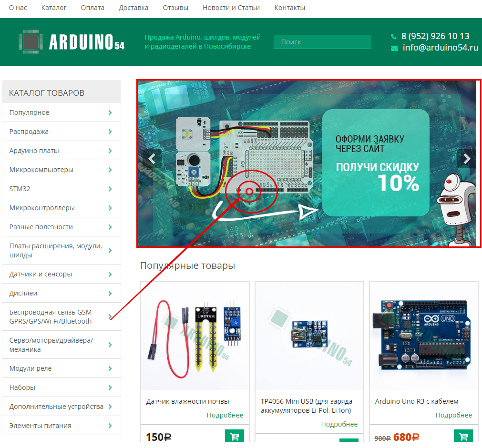Click Подробнее for Arduino Uno R3
Screen dimensions: 482x448
453,415
